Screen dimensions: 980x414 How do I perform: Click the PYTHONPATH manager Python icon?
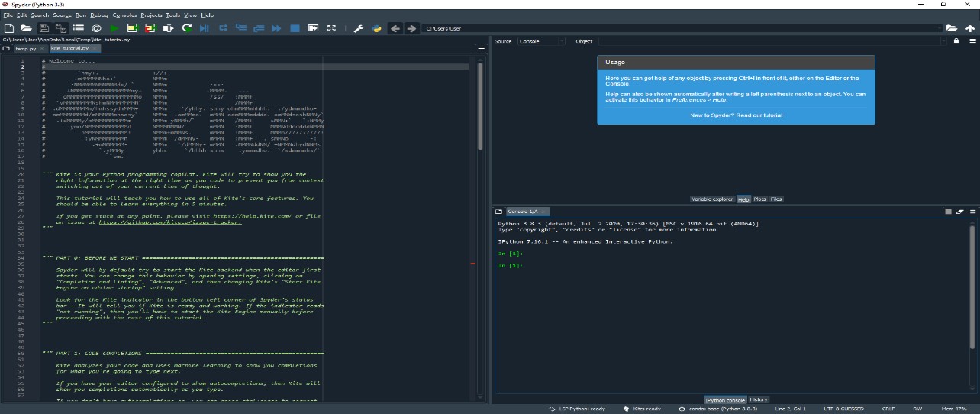coord(376,28)
